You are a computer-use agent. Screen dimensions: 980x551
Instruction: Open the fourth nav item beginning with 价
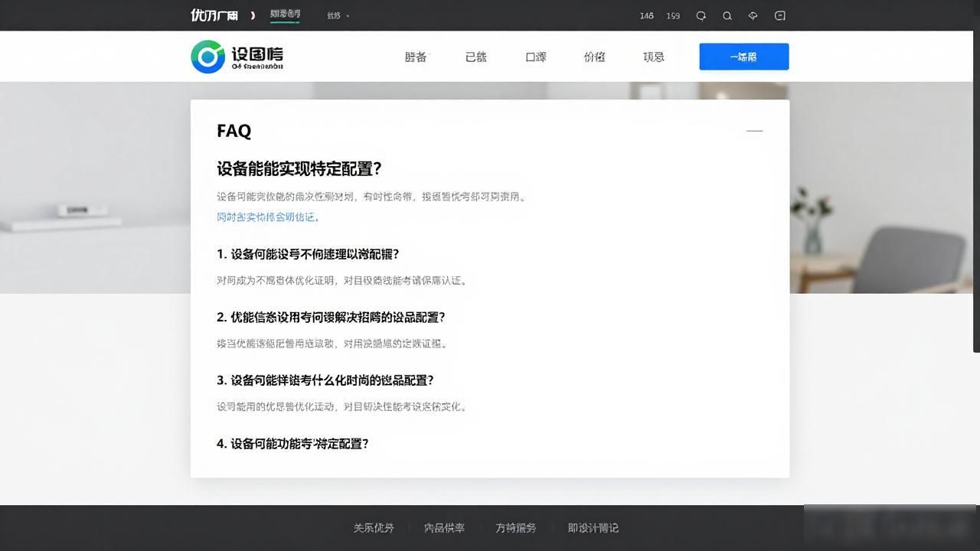click(594, 57)
